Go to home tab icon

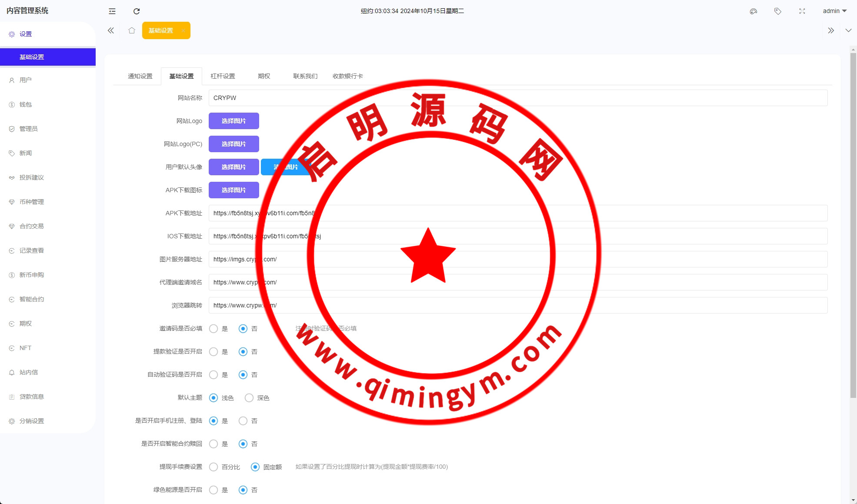coord(132,30)
